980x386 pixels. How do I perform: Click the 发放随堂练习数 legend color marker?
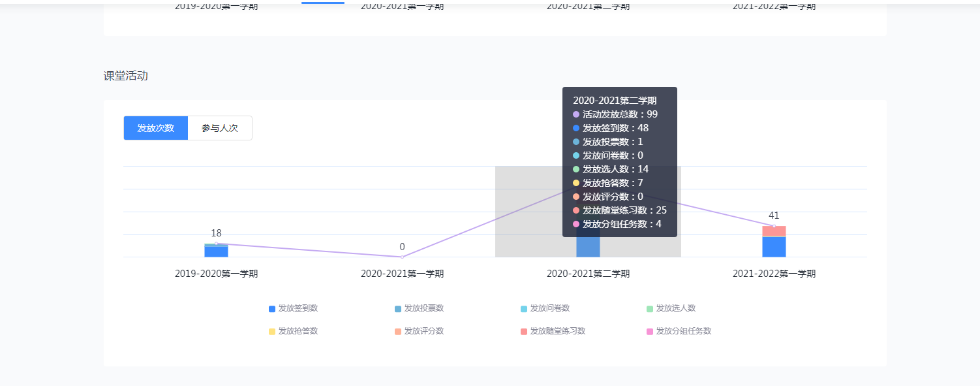tap(524, 331)
